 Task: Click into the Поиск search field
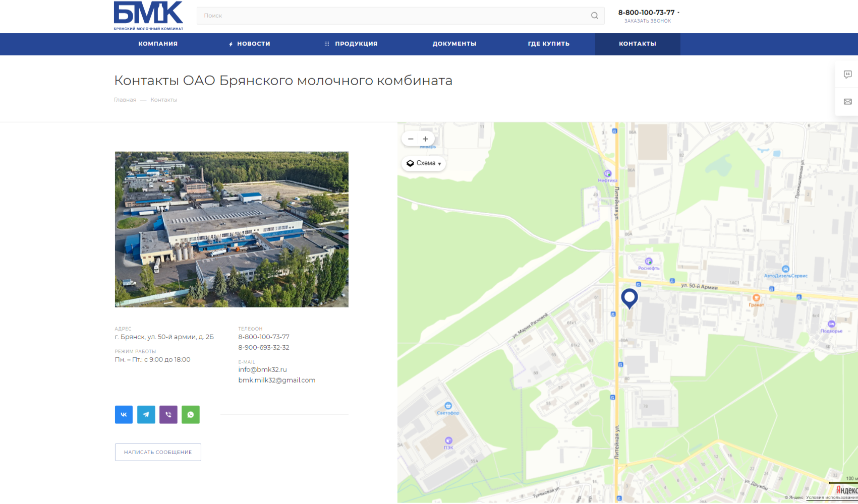pyautogui.click(x=393, y=16)
